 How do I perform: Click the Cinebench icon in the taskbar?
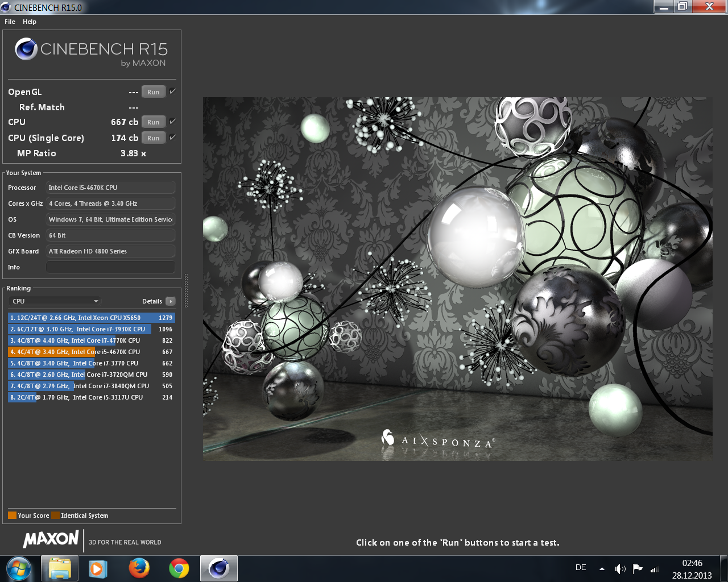coord(218,568)
